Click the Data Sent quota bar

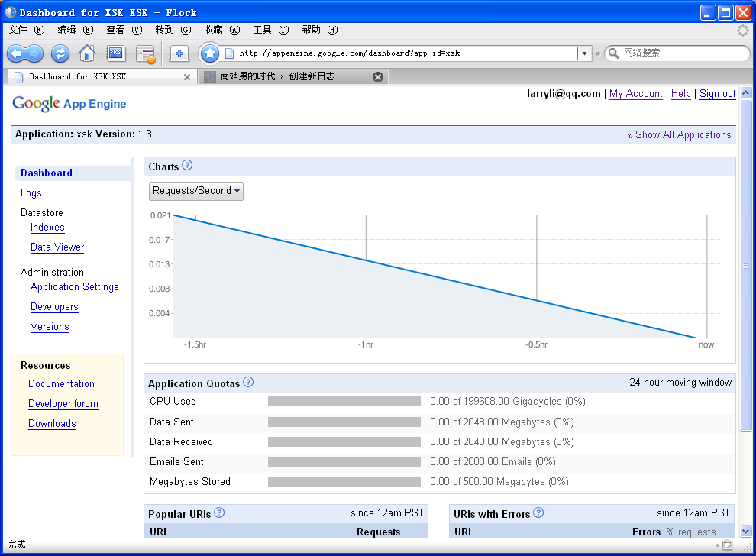pos(344,422)
